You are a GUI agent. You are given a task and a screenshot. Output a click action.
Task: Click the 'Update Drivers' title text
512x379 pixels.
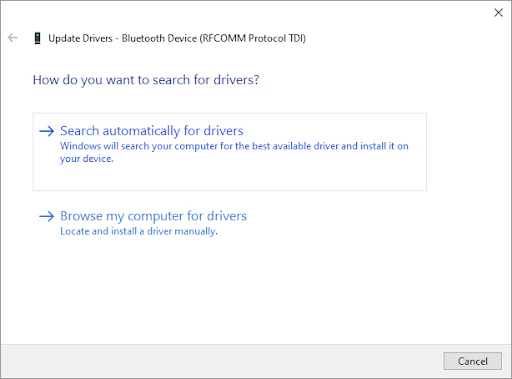(x=80, y=38)
